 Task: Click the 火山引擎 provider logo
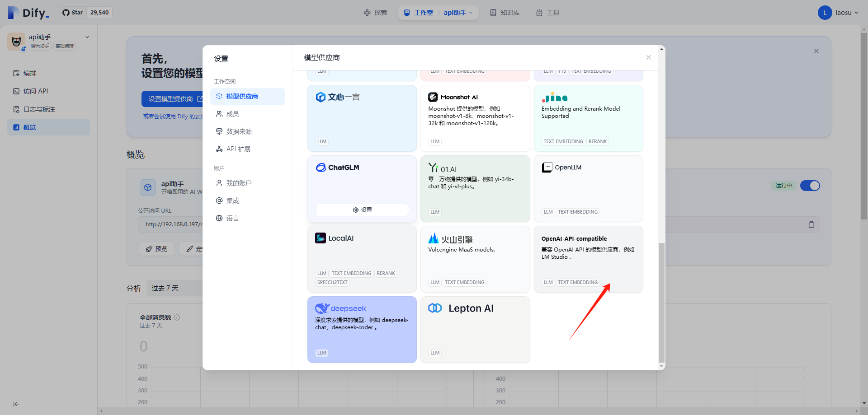tap(450, 238)
